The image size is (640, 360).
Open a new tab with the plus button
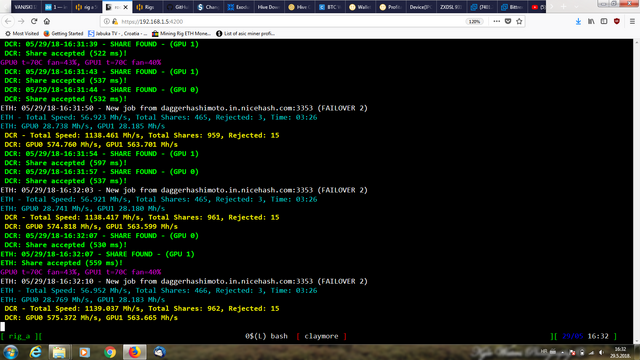tap(564, 7)
